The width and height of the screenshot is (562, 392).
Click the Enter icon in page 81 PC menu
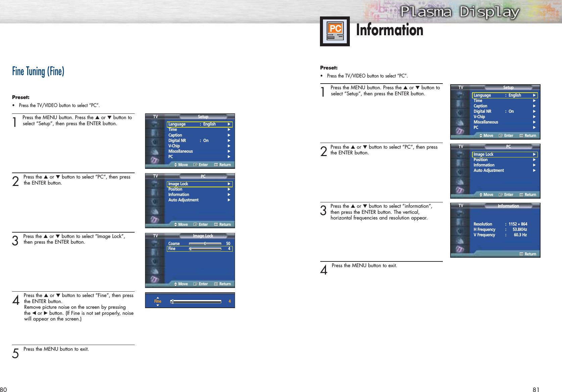point(501,195)
